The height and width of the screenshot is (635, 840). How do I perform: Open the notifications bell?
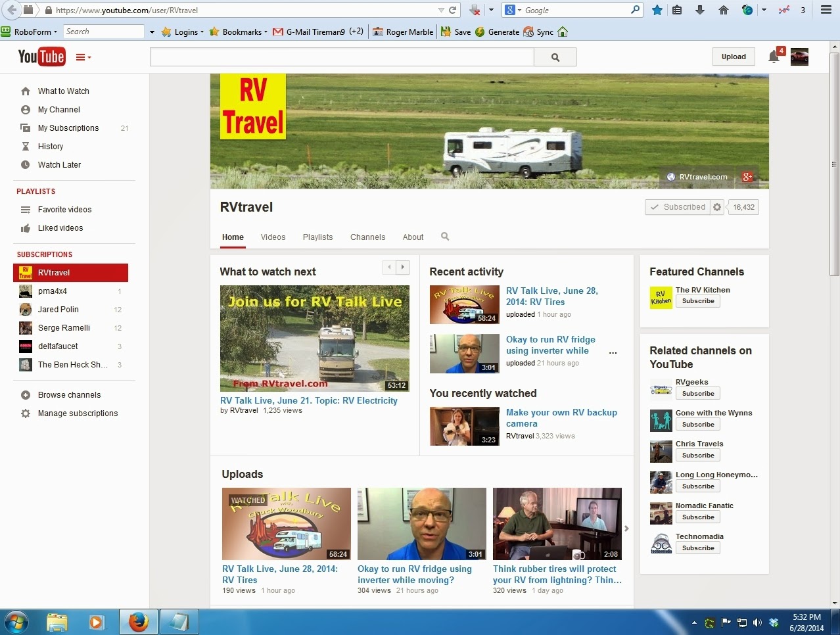[774, 57]
